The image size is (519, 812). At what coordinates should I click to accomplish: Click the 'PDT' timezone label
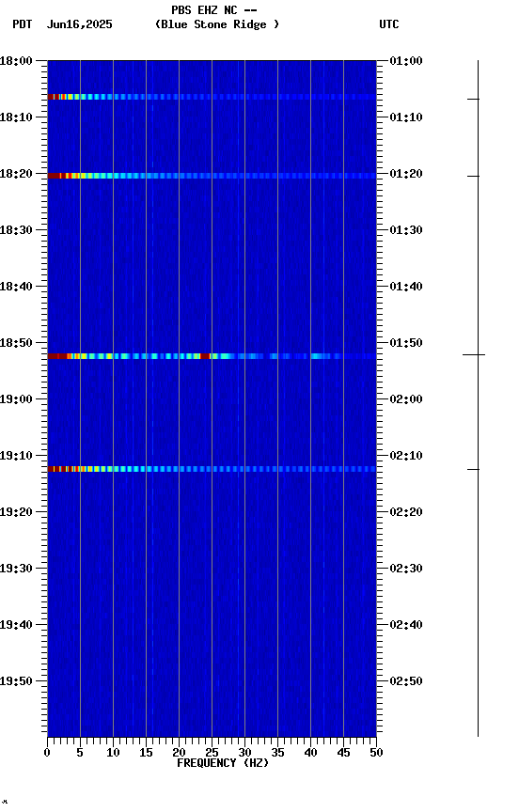point(23,24)
